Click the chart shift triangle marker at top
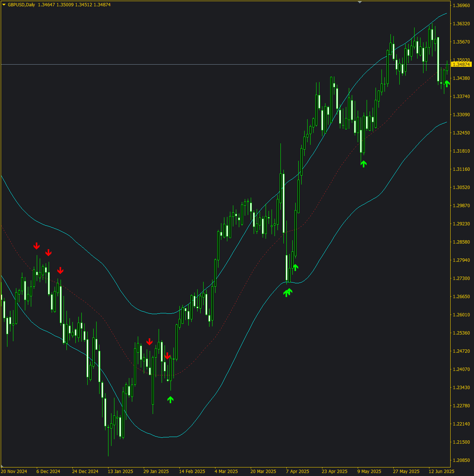474x476 pixels. [360, 2]
